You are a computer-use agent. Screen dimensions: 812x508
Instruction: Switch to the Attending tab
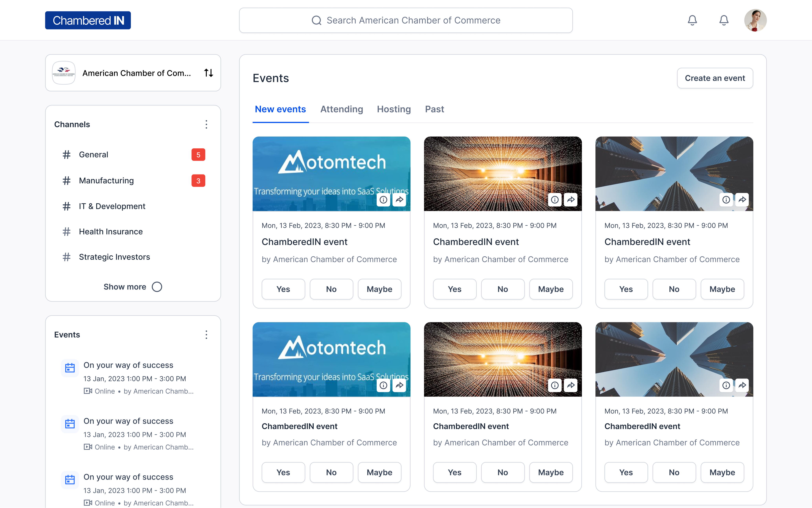[x=341, y=109]
